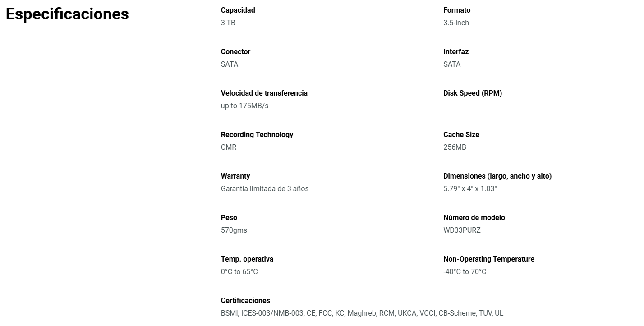Select the WD33PURZ model number
The image size is (644, 326).
[462, 230]
